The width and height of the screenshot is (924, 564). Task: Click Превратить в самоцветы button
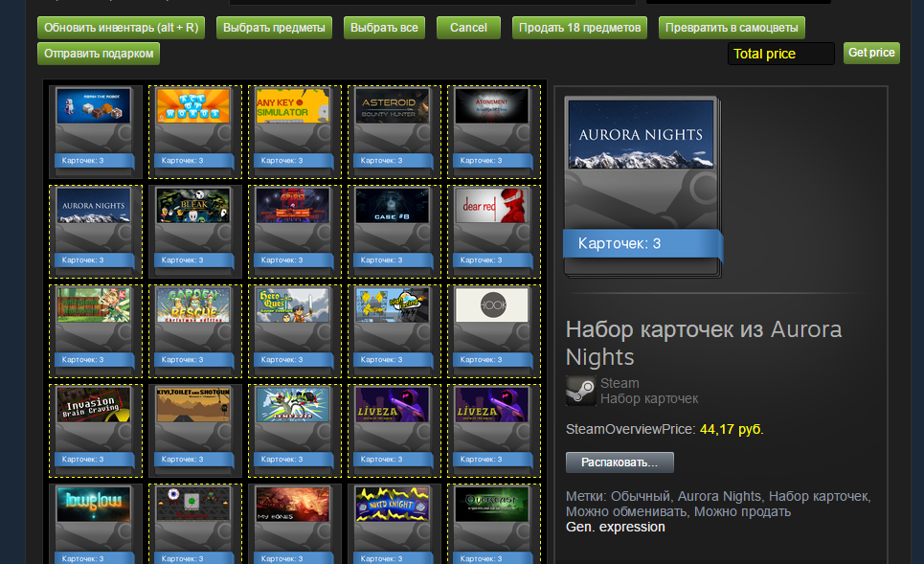(x=732, y=28)
